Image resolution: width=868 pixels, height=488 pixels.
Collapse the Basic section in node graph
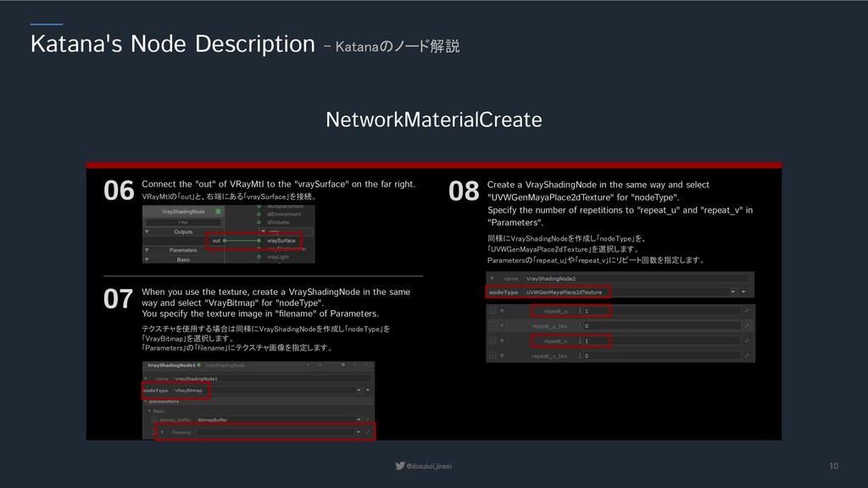point(147,259)
